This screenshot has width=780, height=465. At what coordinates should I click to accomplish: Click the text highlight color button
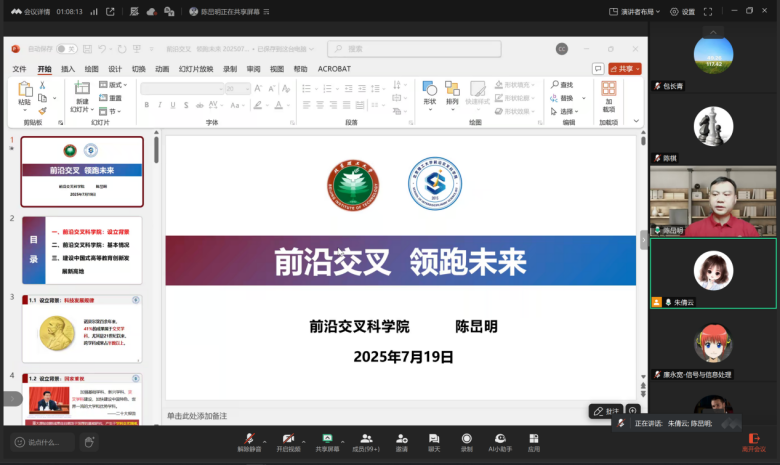click(x=257, y=105)
